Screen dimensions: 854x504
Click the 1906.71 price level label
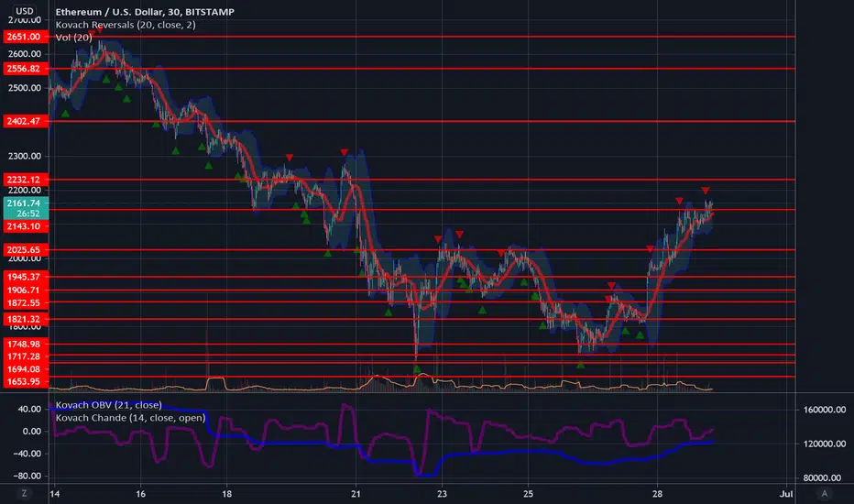26,290
